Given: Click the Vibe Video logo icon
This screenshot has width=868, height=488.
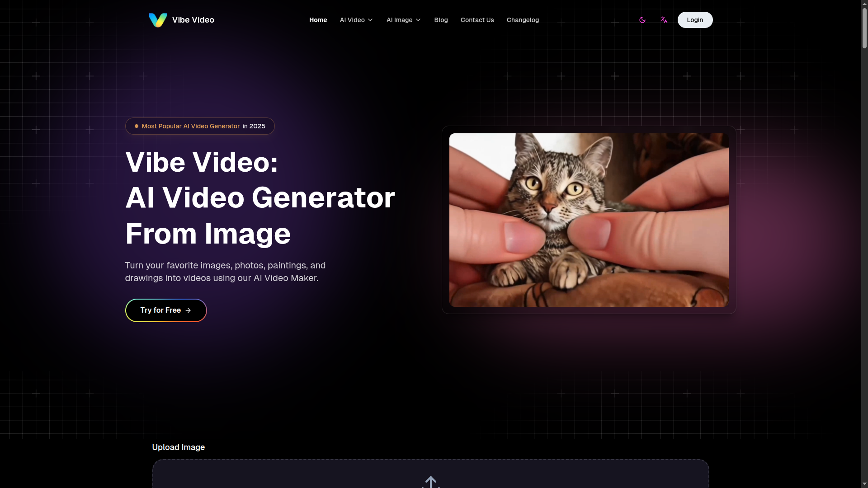Looking at the screenshot, I should (157, 20).
